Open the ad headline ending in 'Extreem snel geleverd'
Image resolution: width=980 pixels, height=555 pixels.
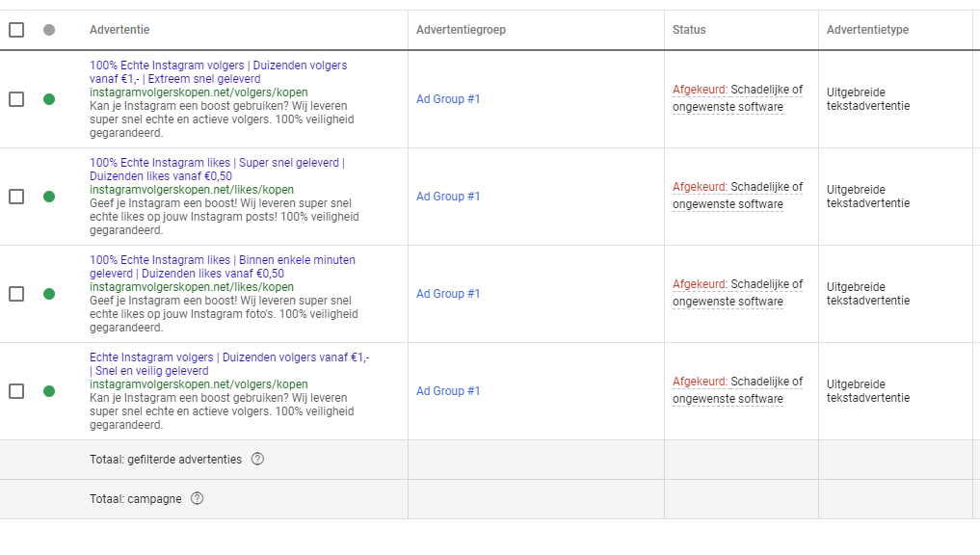(x=218, y=72)
